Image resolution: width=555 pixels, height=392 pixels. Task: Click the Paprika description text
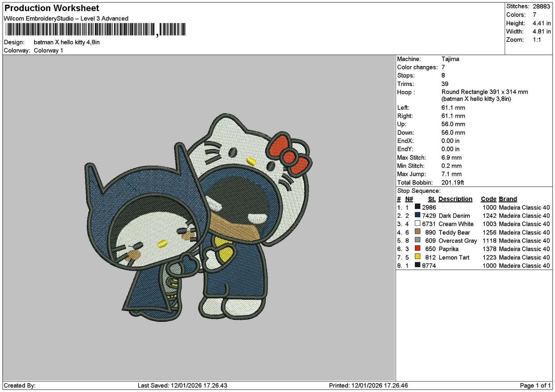click(x=449, y=249)
